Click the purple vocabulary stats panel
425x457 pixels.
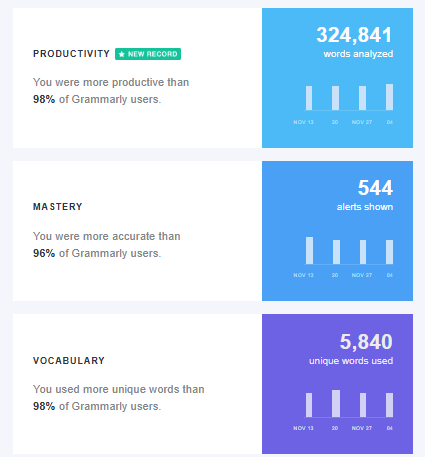click(x=337, y=384)
